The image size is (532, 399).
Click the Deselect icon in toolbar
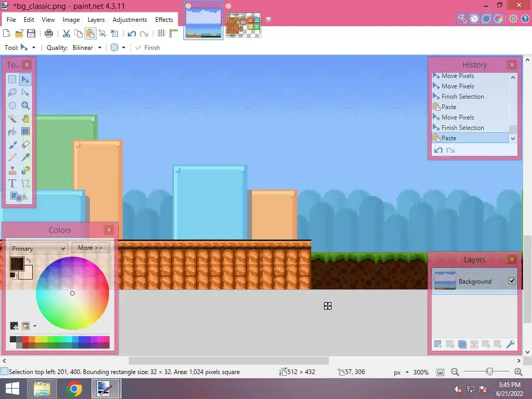pyautogui.click(x=114, y=33)
